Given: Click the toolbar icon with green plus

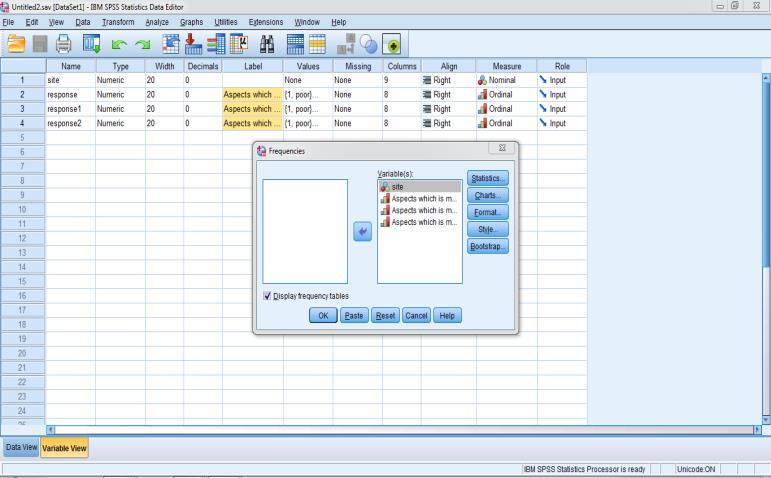Looking at the screenshot, I should coord(391,44).
